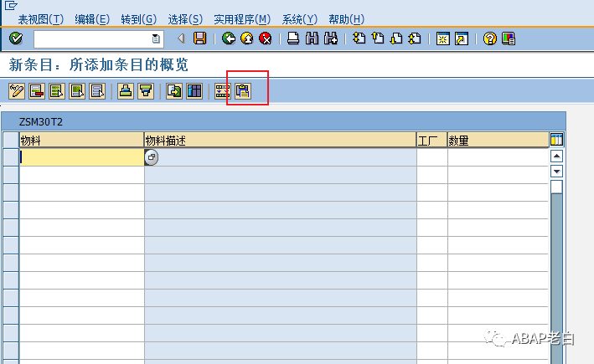The image size is (594, 364).
Task: Focus the first-row 物料 input field
Action: coord(81,157)
